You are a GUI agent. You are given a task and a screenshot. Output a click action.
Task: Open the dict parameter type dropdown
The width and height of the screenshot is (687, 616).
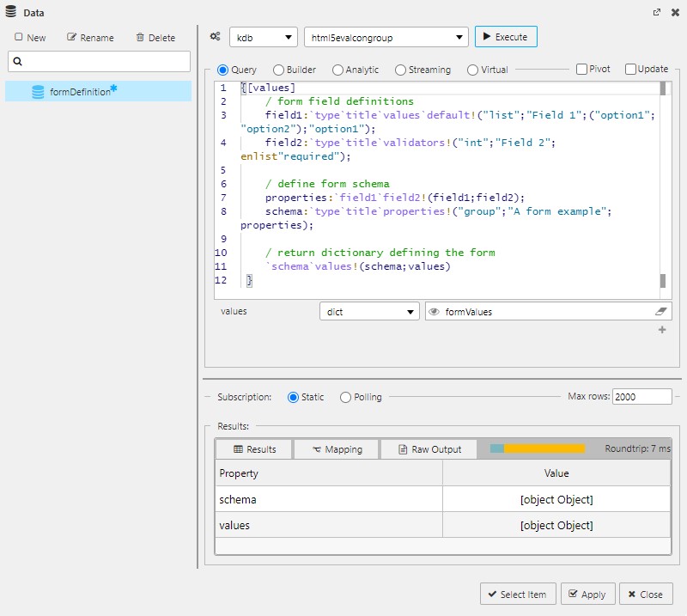tap(368, 312)
